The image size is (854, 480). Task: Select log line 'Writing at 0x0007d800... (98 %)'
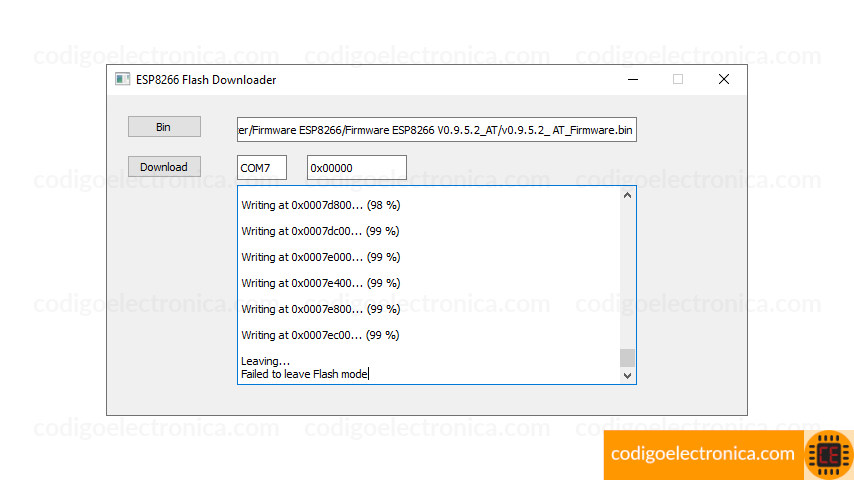[x=321, y=205]
